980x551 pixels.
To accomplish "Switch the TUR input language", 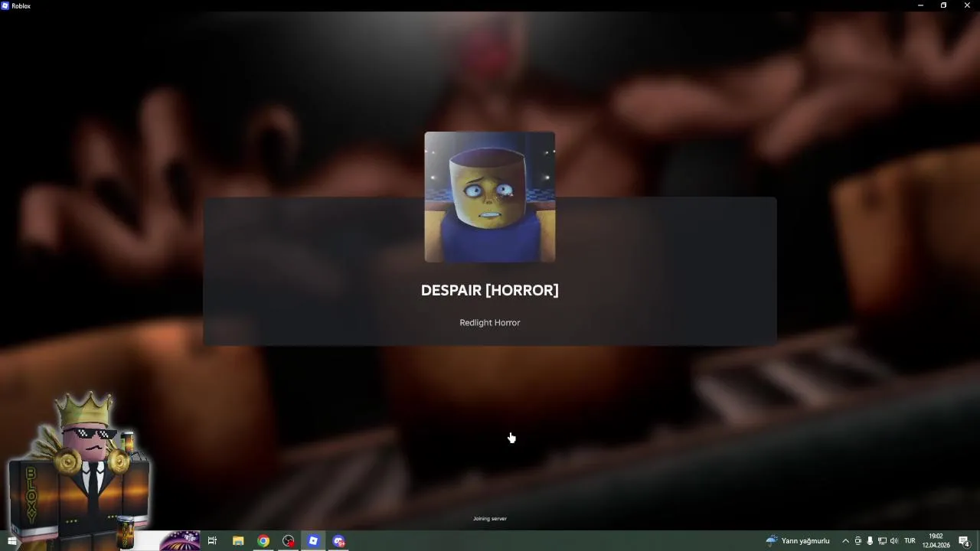I will click(x=910, y=541).
